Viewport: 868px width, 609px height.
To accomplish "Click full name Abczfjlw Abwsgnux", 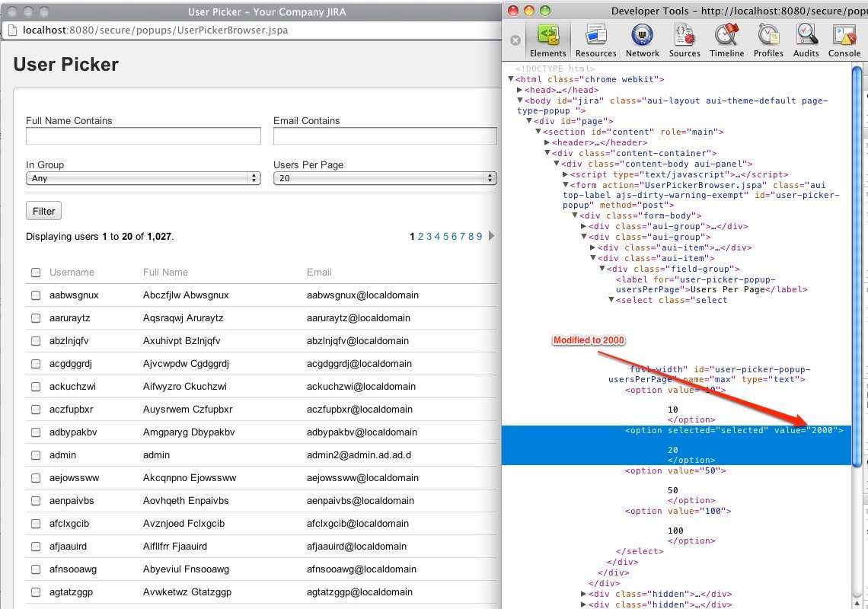I will pyautogui.click(x=186, y=295).
